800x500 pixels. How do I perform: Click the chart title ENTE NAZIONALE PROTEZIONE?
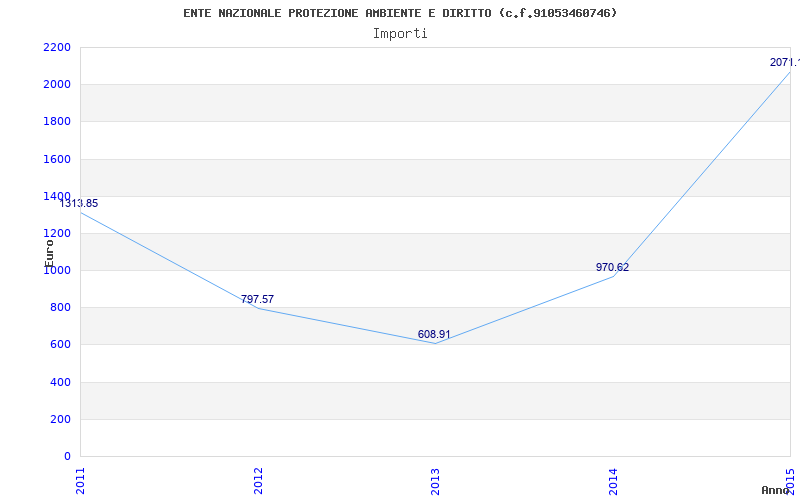click(400, 13)
